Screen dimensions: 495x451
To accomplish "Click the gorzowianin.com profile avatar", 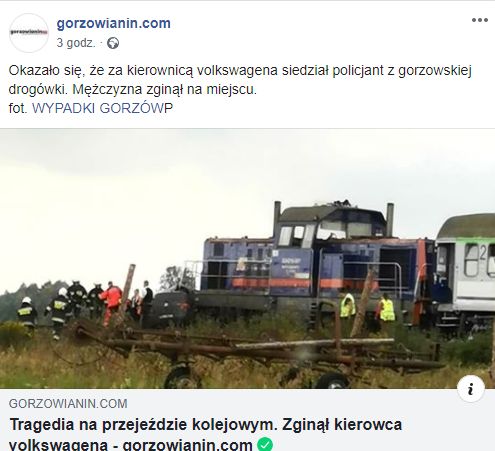I will [29, 33].
